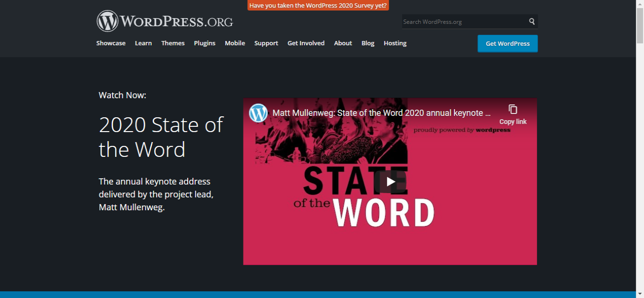Open the Showcase menu item

pos(111,43)
